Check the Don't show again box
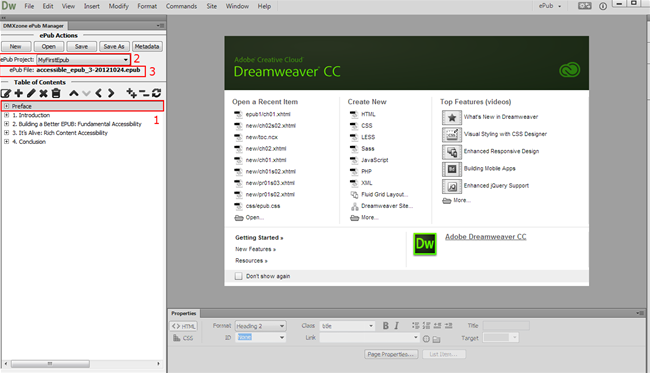Screen dimensions: 650x373 coord(239,276)
